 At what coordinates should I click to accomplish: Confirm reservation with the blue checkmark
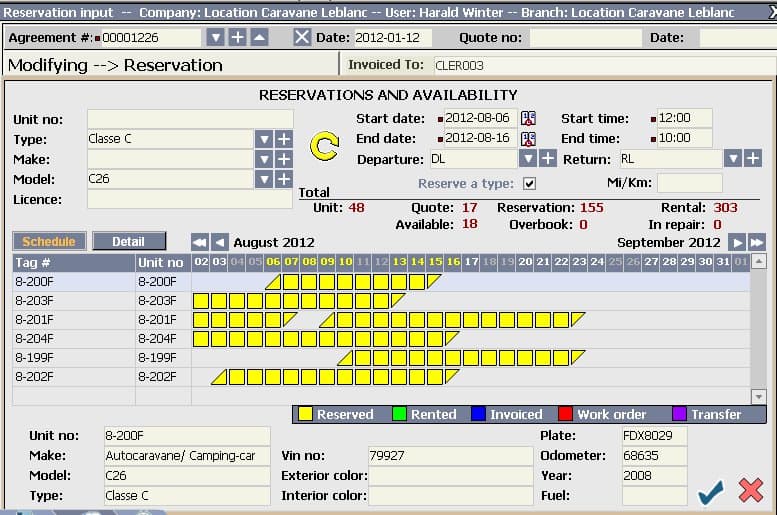coord(710,491)
